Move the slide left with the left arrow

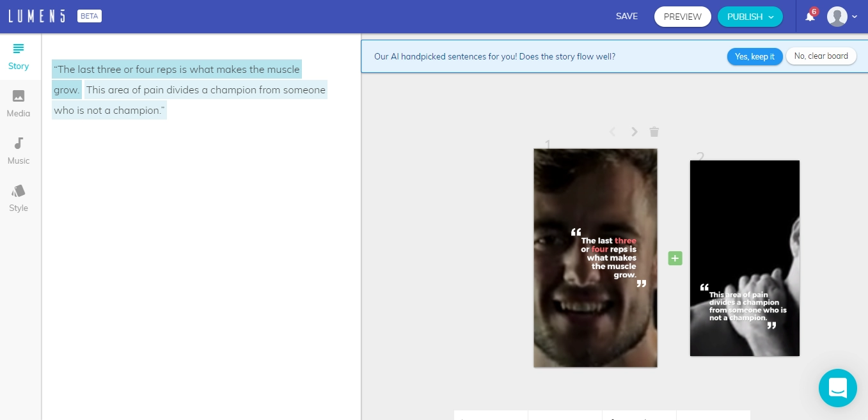click(612, 132)
